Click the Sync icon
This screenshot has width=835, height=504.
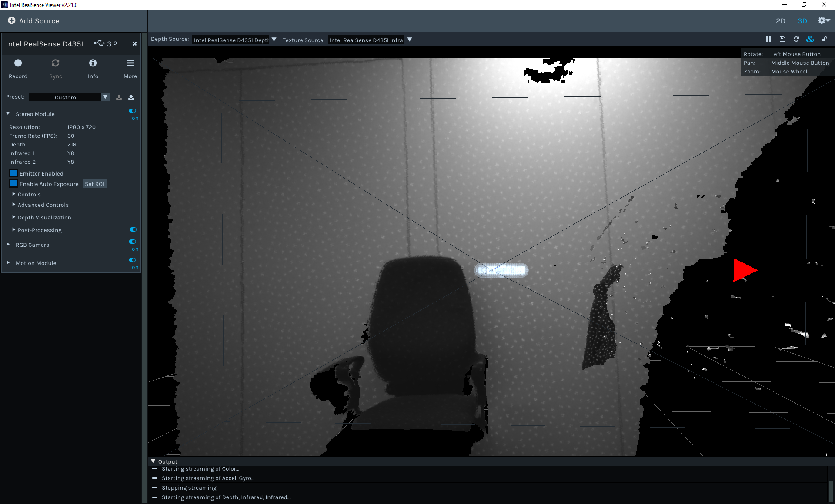tap(55, 63)
